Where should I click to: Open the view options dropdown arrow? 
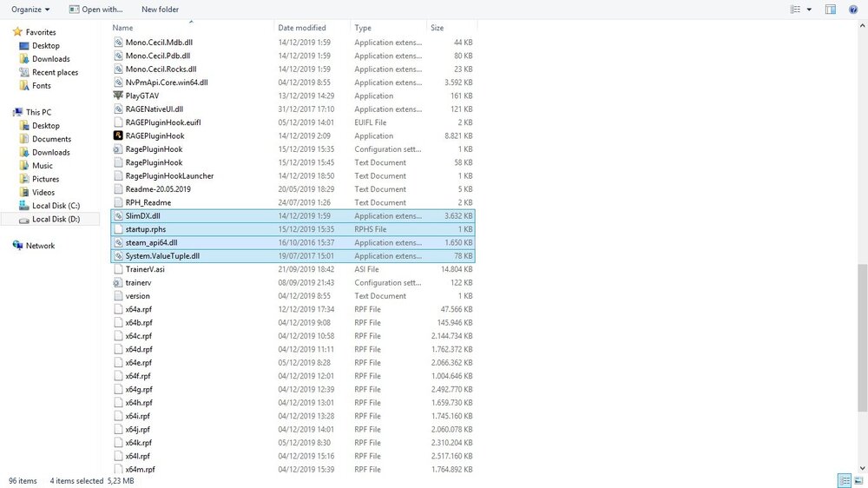click(809, 10)
